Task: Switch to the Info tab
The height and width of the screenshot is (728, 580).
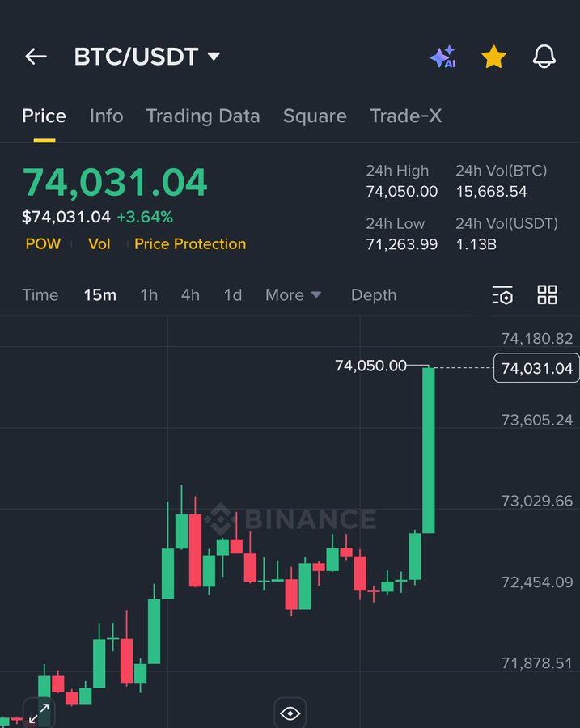Action: pyautogui.click(x=106, y=116)
